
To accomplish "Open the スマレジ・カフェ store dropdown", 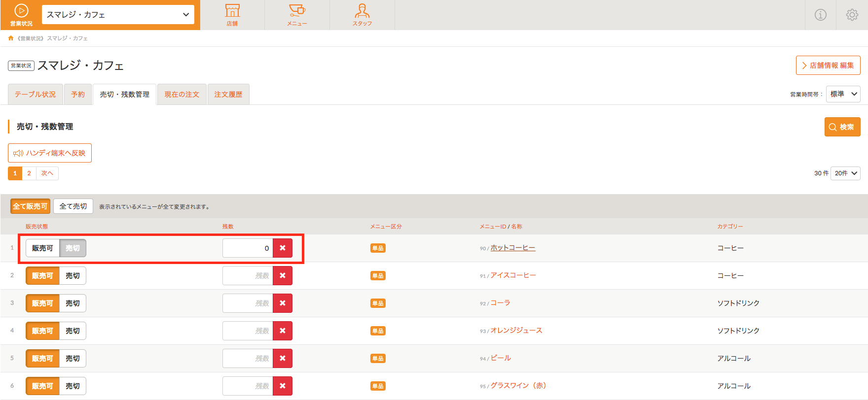I will click(118, 14).
